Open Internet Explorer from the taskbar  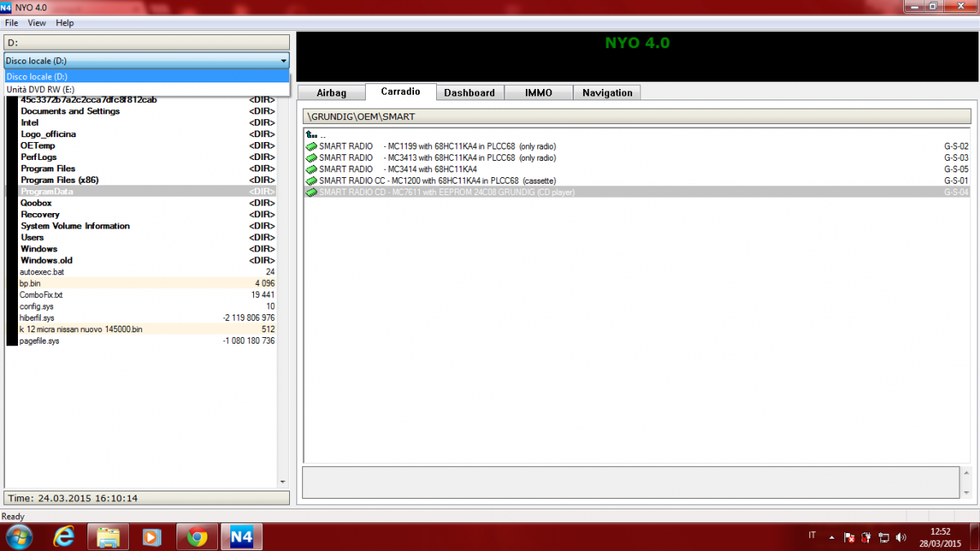(63, 536)
